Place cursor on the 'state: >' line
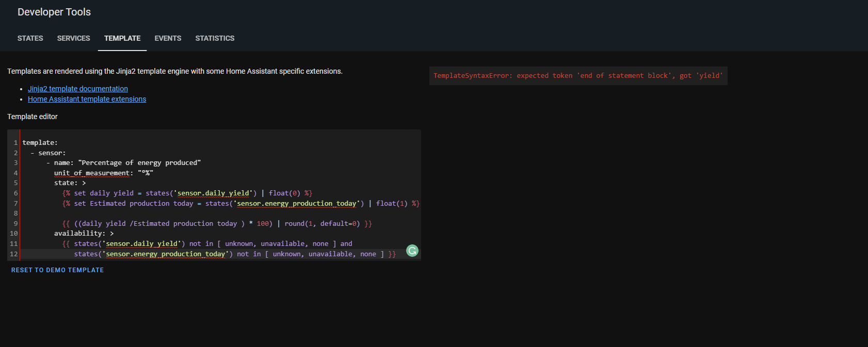This screenshot has height=347, width=868. point(70,183)
